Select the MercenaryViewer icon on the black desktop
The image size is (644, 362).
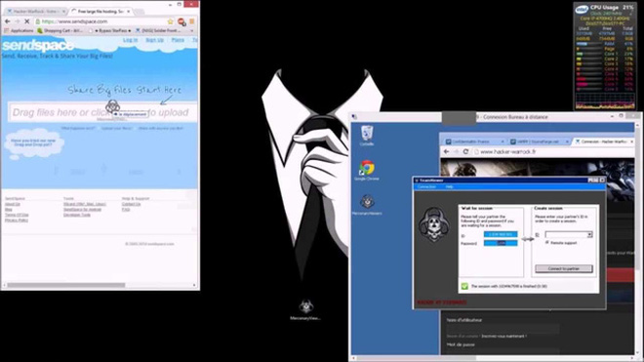point(305,310)
